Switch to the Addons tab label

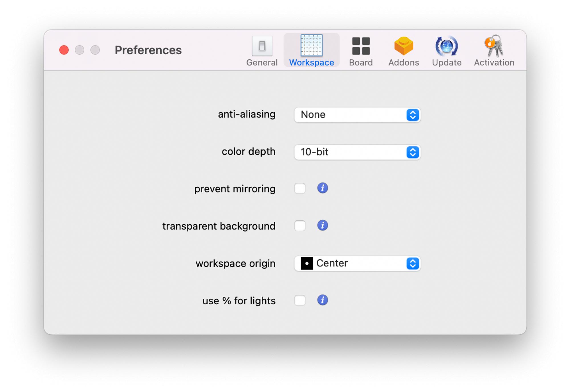[x=404, y=63]
